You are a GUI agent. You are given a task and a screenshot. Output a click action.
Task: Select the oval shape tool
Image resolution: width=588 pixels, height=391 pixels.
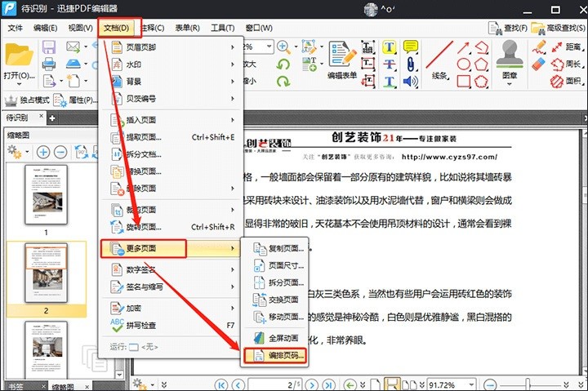point(464,64)
